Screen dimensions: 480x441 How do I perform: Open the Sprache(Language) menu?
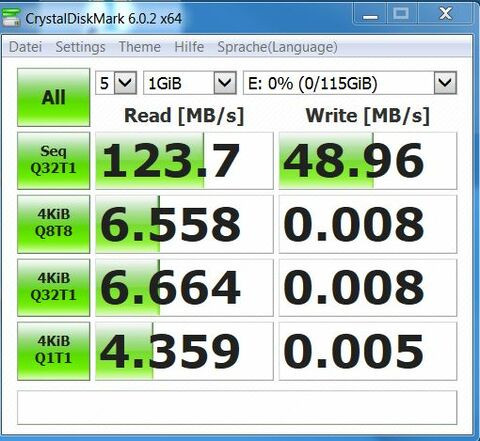pos(277,47)
